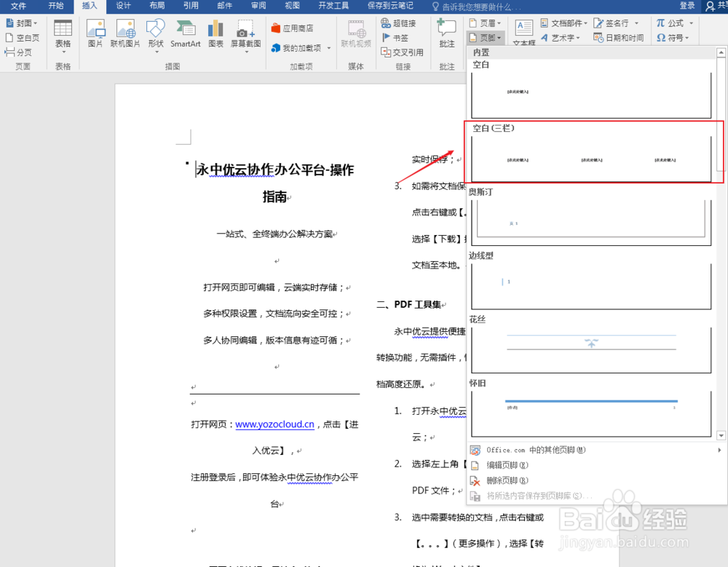Switch to the Design (设计) tab
Viewport: 728px width, 567px height.
124,6
